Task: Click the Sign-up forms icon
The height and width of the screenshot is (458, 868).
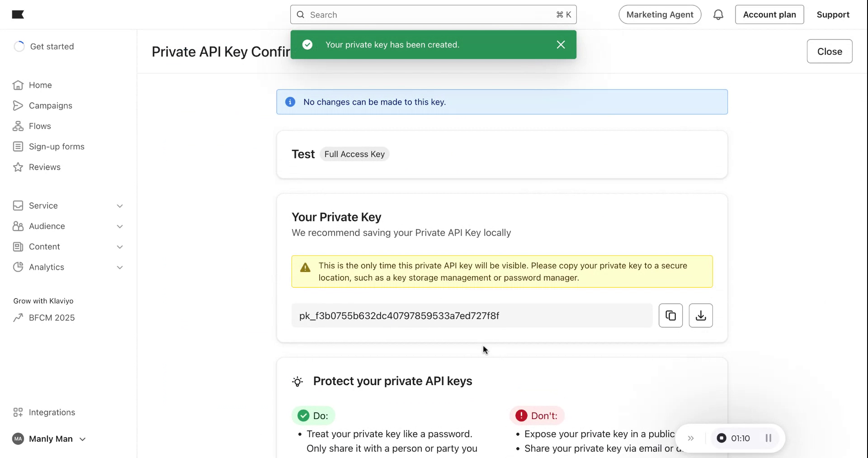Action: [x=18, y=146]
